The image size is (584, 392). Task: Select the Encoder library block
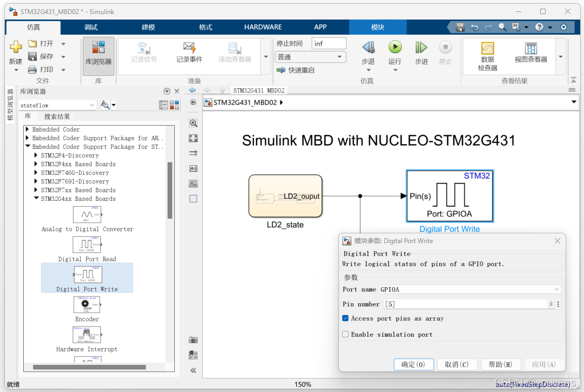click(87, 309)
